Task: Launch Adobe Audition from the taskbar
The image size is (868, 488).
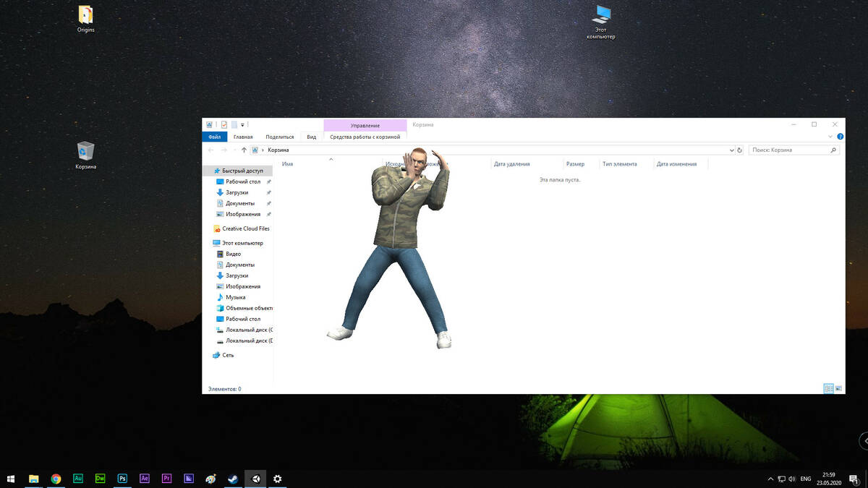Action: tap(78, 479)
